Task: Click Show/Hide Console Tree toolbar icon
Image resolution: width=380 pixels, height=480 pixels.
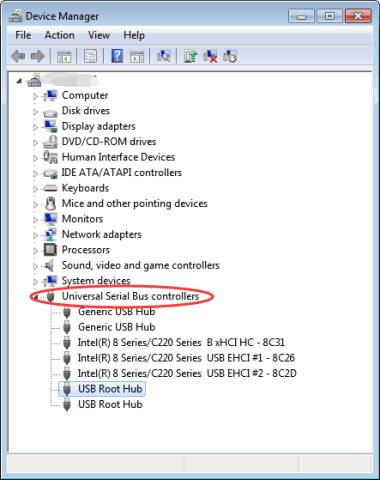Action: pos(64,56)
